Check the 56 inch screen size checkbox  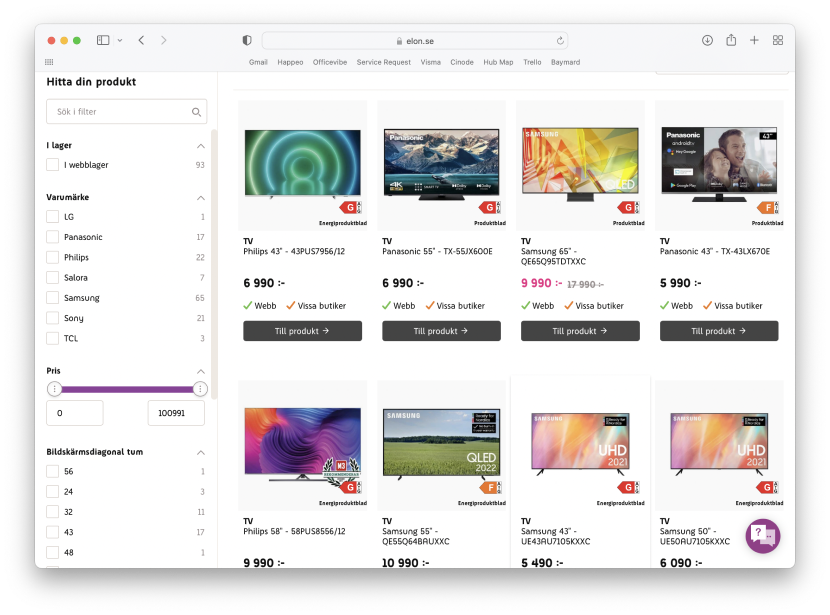[52, 471]
